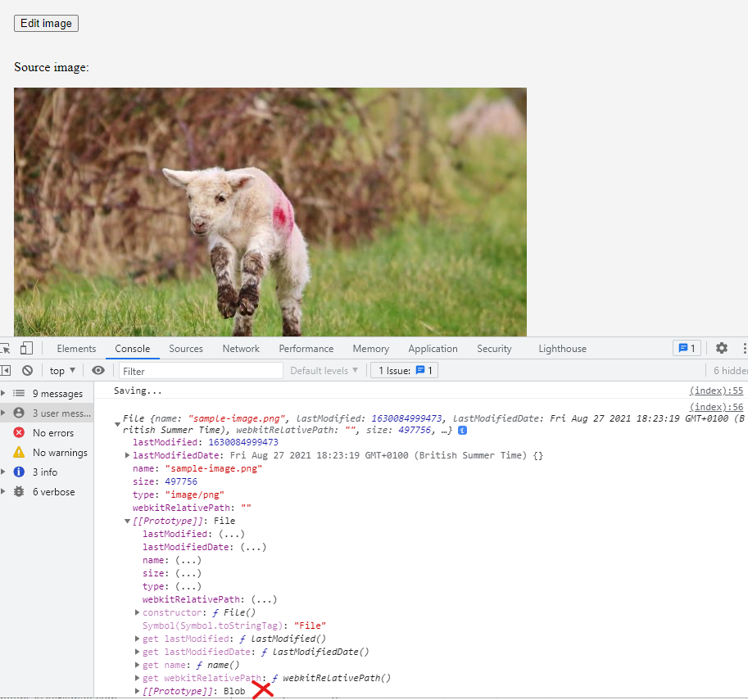Click the blue info icon beside the File object
The image size is (748, 700).
462,429
